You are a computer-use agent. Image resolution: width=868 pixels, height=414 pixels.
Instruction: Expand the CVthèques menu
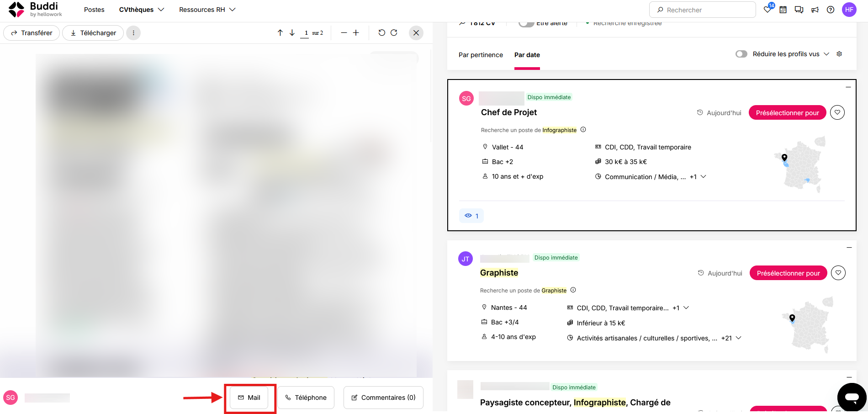pos(142,10)
